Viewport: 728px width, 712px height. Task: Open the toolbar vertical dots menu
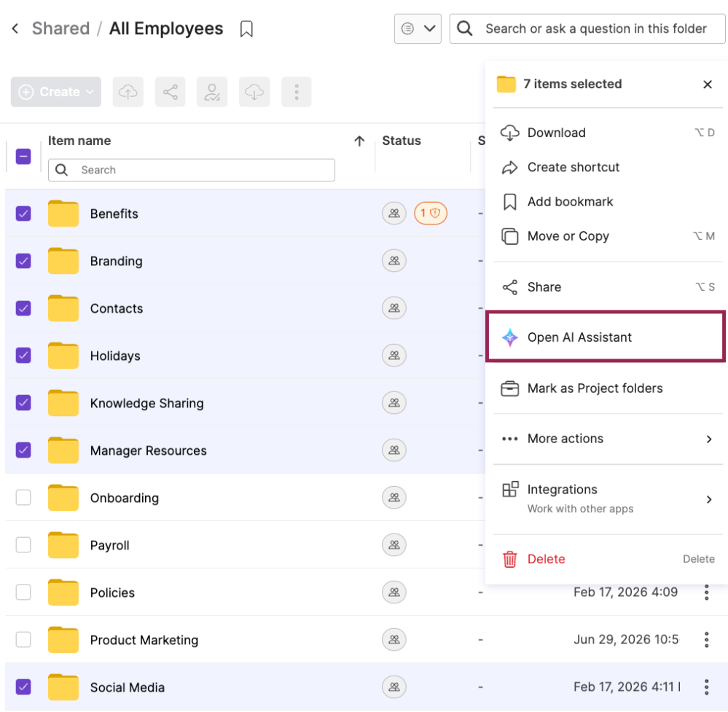tap(296, 92)
